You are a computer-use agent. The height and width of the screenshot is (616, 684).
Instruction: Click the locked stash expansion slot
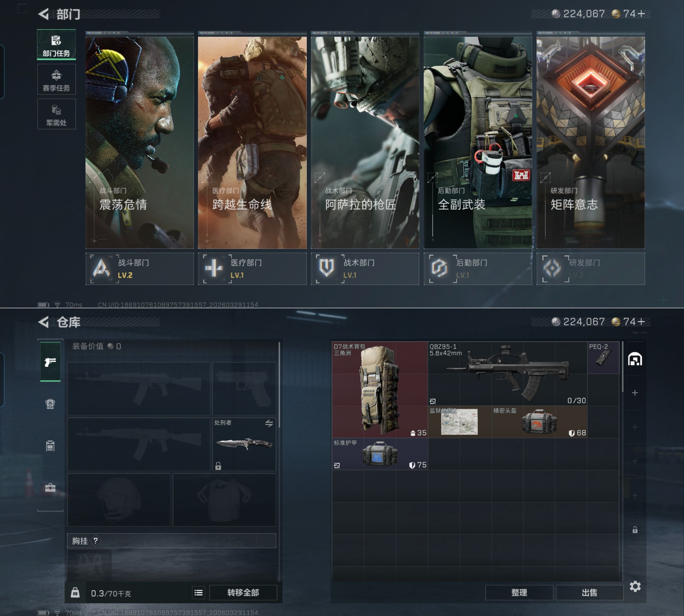(x=635, y=530)
